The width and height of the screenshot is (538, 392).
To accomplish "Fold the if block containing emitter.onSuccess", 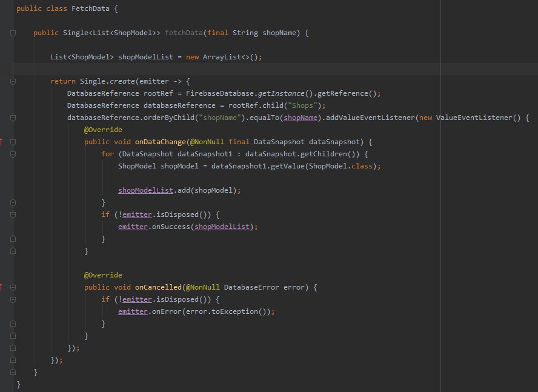I will point(13,214).
